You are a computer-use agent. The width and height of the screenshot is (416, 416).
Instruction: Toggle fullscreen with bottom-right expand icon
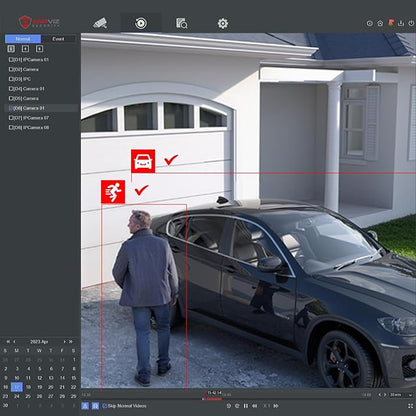coord(410,406)
